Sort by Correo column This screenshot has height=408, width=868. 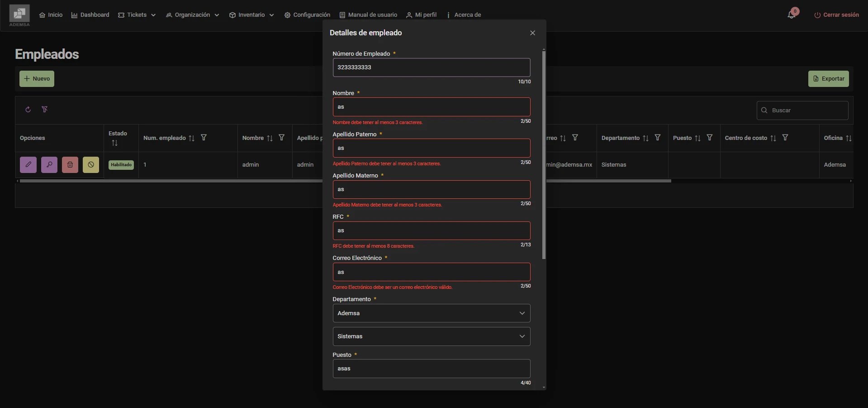[563, 138]
